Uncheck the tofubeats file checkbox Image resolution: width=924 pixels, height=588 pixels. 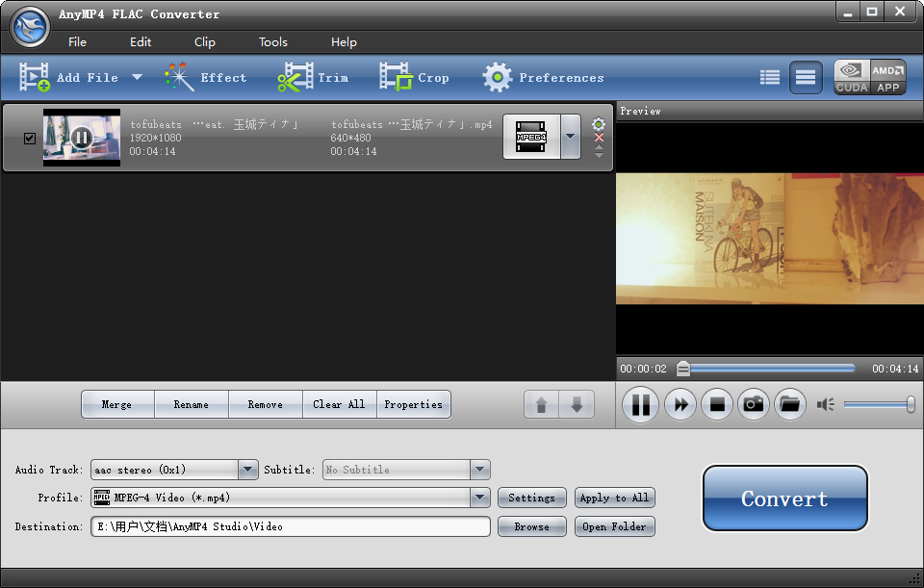[x=29, y=139]
